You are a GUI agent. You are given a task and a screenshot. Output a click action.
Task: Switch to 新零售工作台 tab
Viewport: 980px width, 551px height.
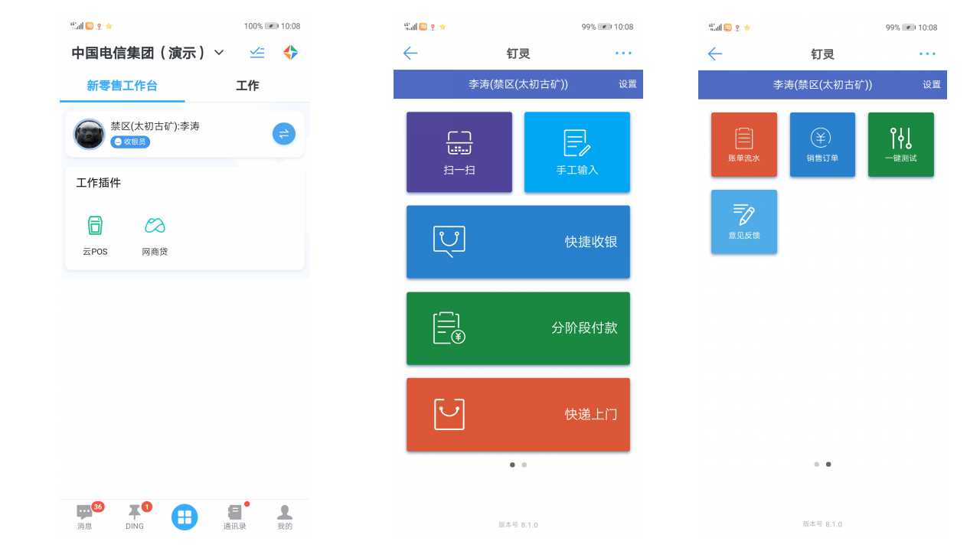coord(122,86)
